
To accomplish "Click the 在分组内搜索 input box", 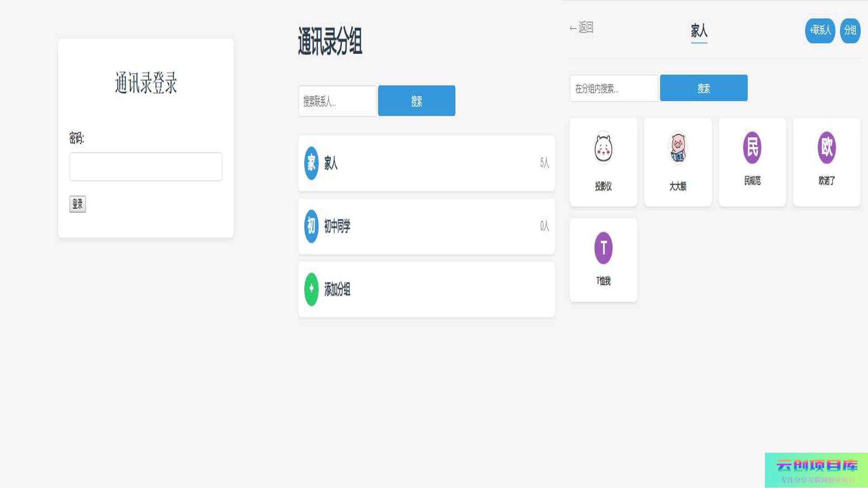I will point(613,88).
